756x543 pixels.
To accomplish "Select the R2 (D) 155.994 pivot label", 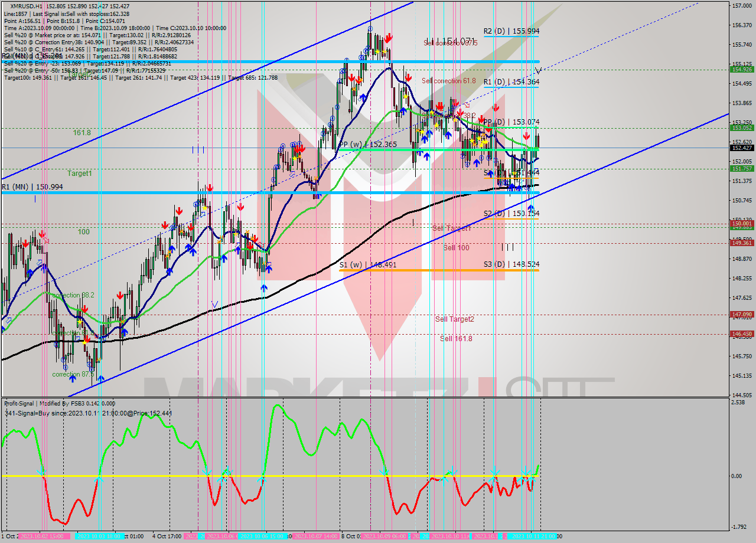I will (511, 31).
